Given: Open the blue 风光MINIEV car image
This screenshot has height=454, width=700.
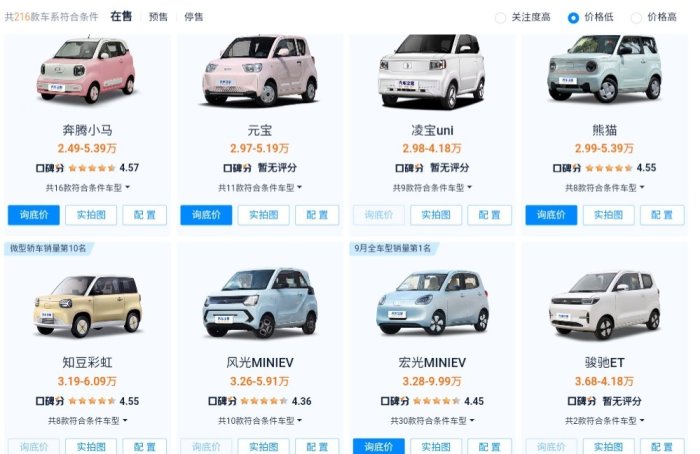Looking at the screenshot, I should [260, 304].
